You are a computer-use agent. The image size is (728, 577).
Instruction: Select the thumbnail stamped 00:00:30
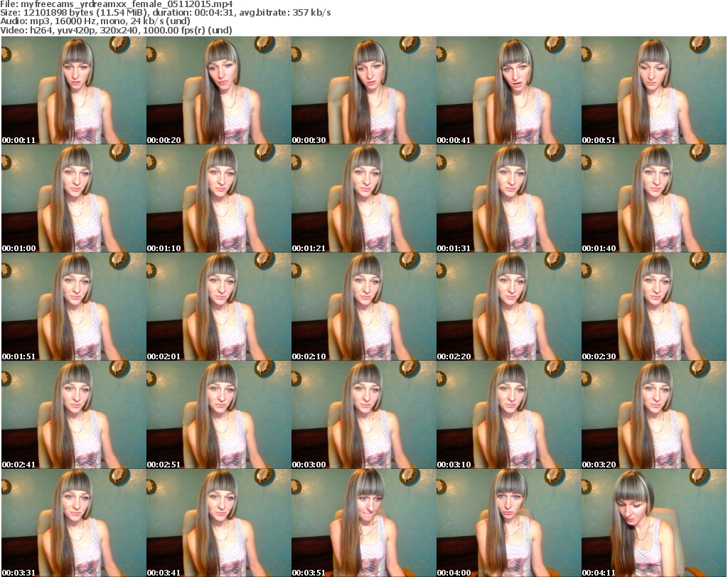pos(363,90)
